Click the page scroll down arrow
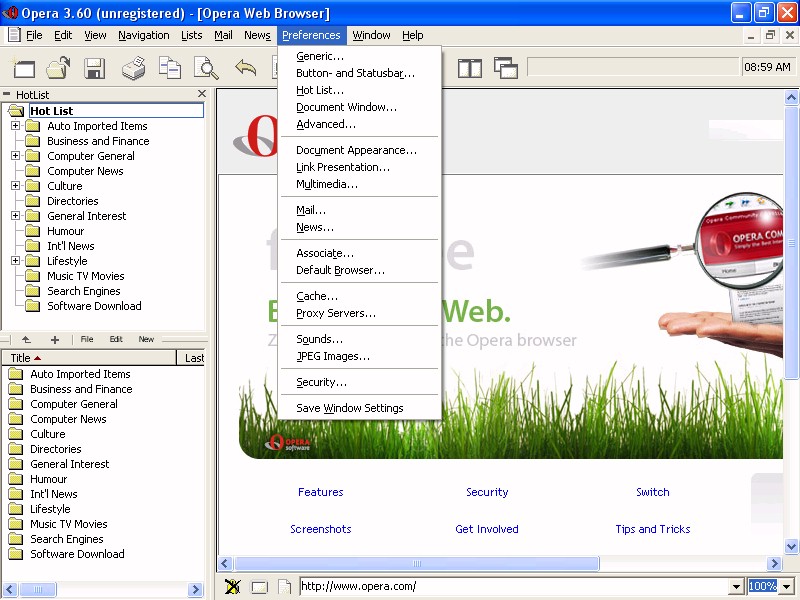 (791, 546)
